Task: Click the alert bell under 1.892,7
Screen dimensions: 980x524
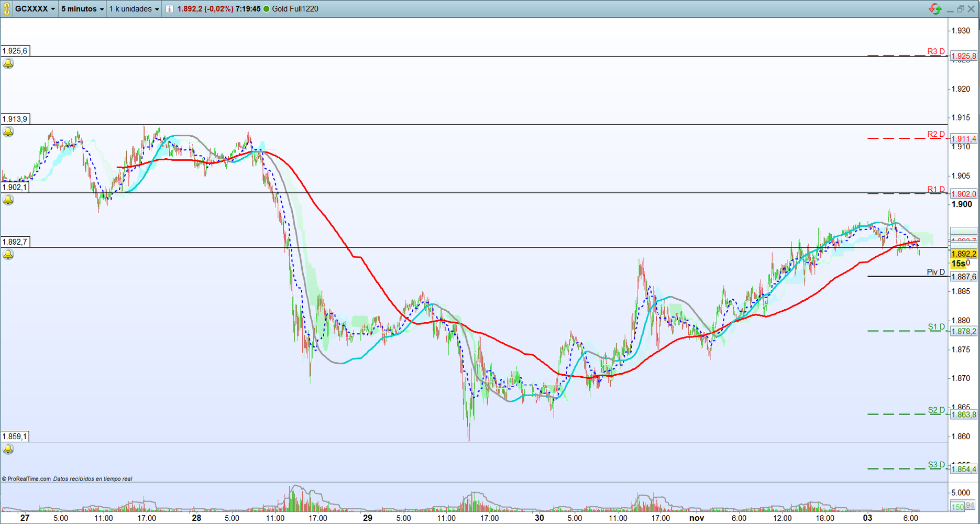Action: [8, 255]
